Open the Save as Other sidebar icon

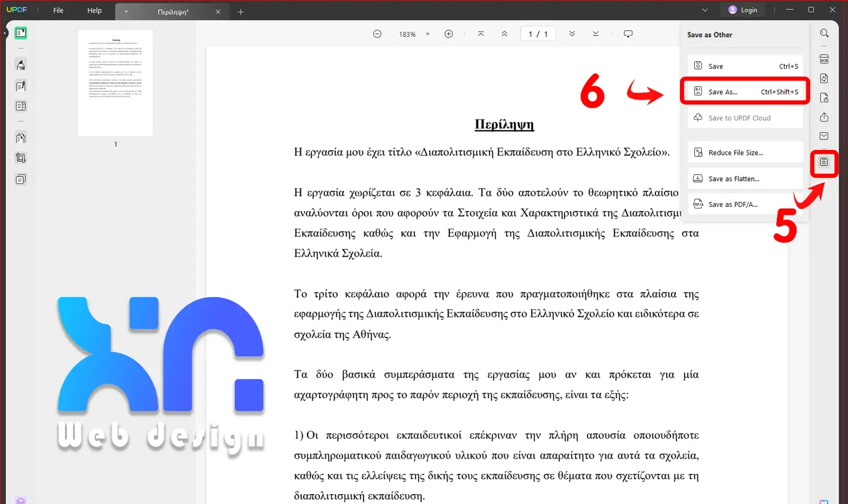click(x=824, y=162)
